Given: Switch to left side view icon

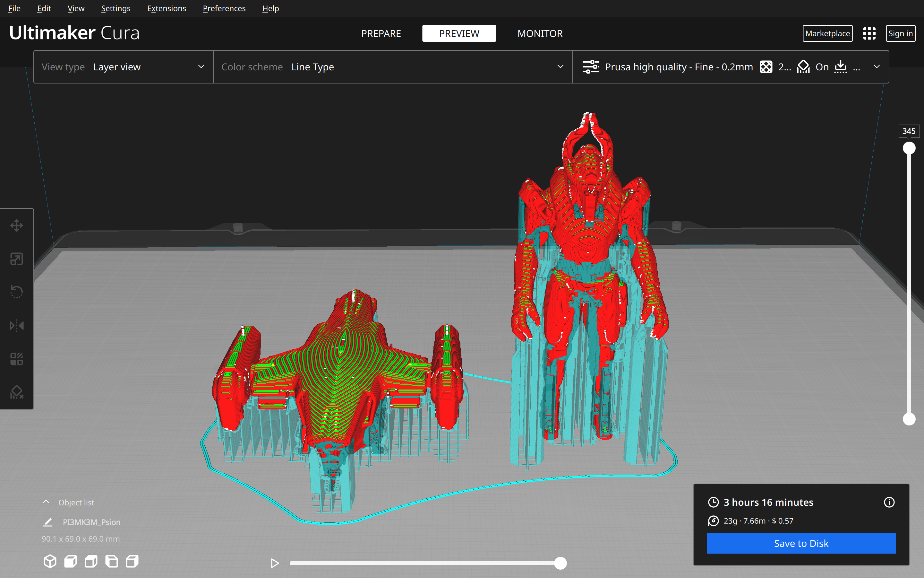Looking at the screenshot, I should click(112, 561).
